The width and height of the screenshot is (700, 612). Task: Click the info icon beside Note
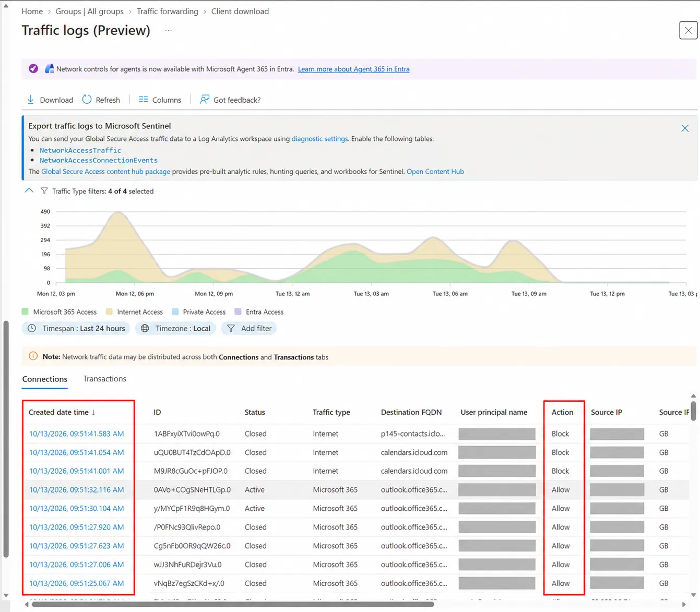point(33,357)
